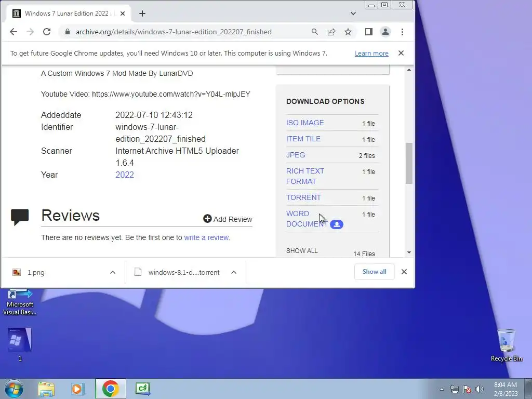Click the network tray icon
The image size is (532, 399).
(x=454, y=389)
